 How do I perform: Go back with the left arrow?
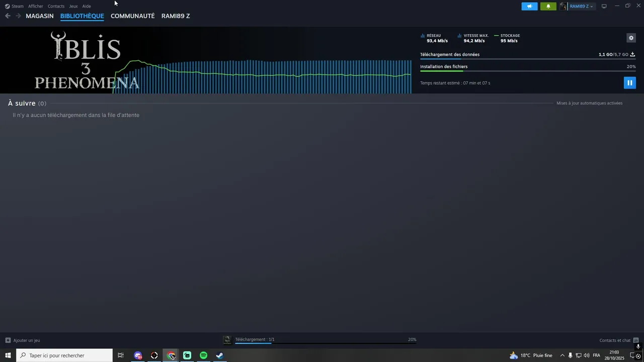point(8,16)
